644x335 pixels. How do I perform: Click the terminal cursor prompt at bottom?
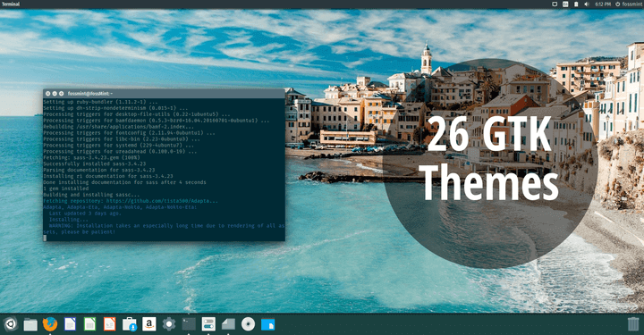click(45, 238)
